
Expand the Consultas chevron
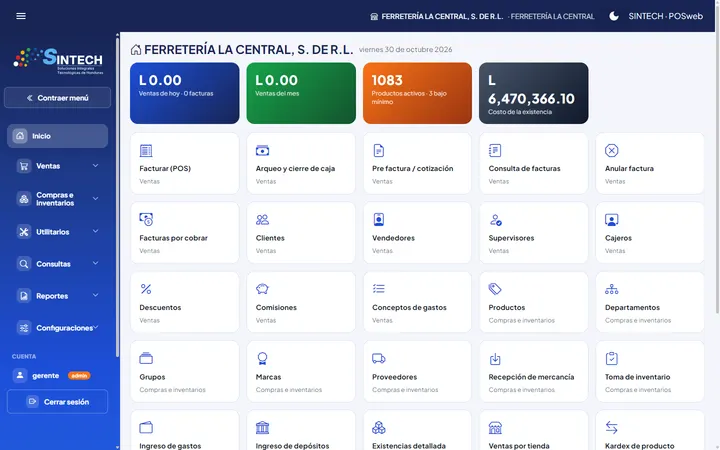[95, 263]
